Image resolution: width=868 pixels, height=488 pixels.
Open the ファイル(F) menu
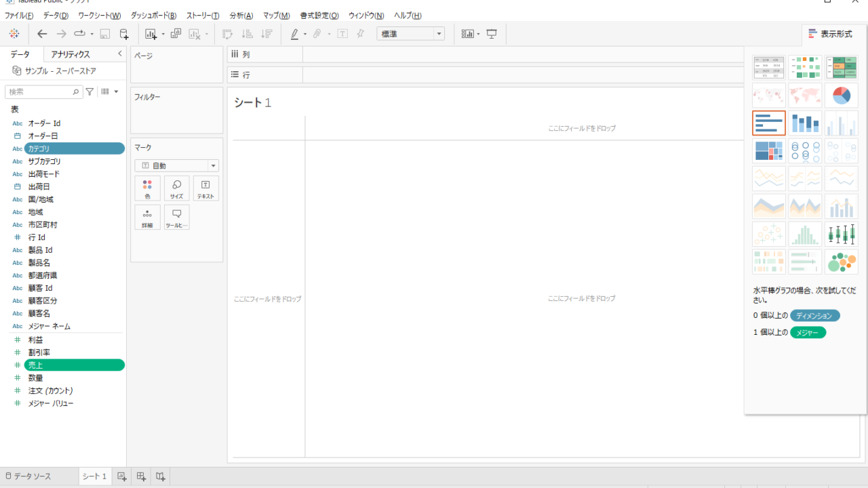pos(20,16)
